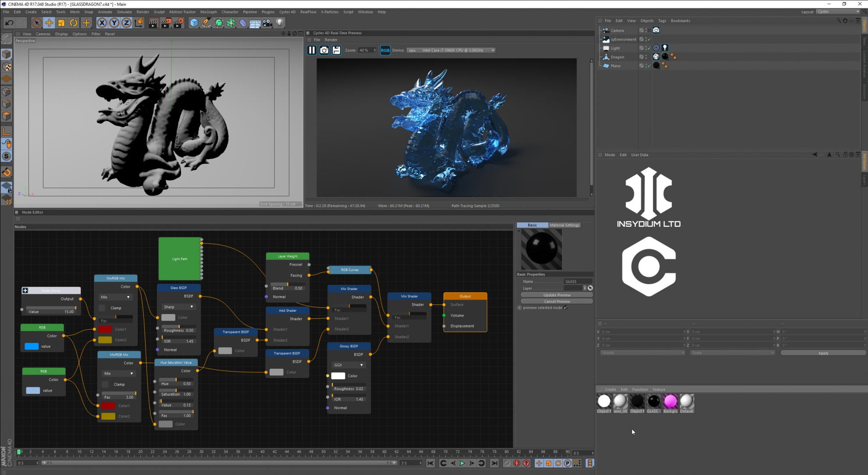Click the Update Preview button
The width and height of the screenshot is (868, 475).
pos(556,295)
